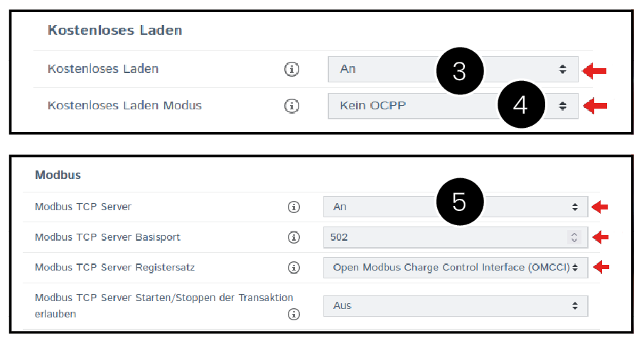Click the Basisport spinner arrows

pyautogui.click(x=574, y=237)
